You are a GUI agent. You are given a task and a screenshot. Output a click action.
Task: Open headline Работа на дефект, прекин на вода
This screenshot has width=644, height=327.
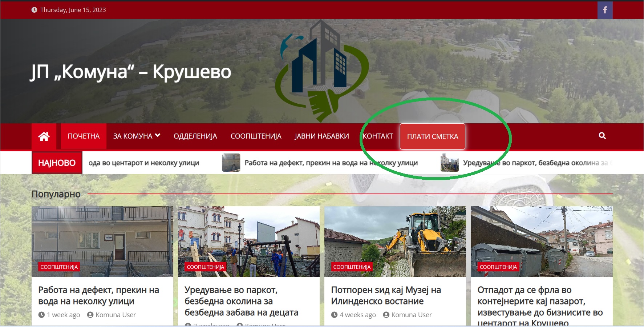coord(98,295)
